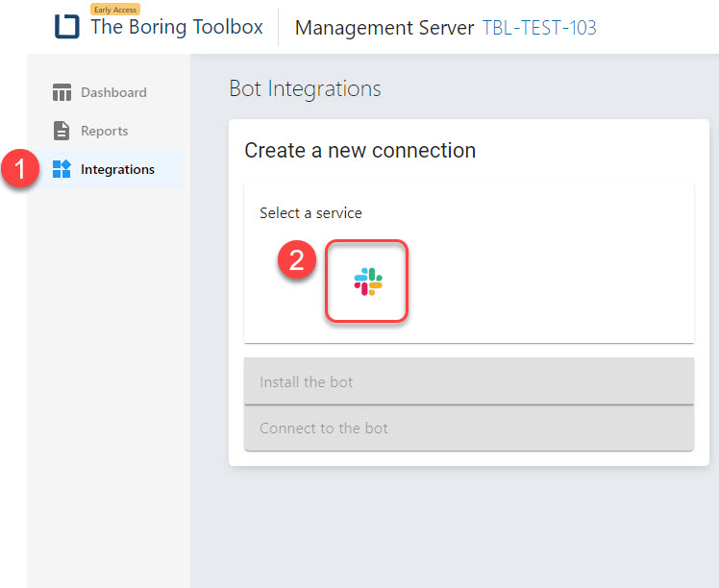
Task: Click the Early Access badge
Action: pos(115,10)
